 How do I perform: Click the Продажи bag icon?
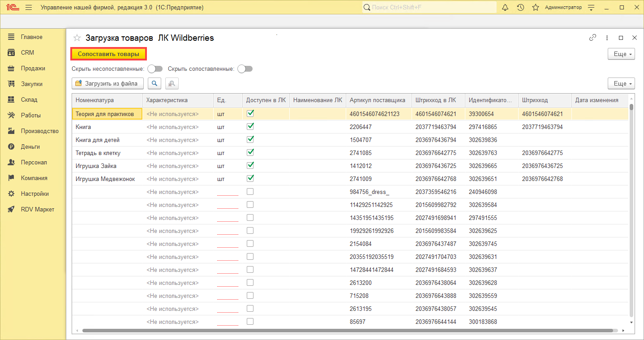tap(12, 68)
